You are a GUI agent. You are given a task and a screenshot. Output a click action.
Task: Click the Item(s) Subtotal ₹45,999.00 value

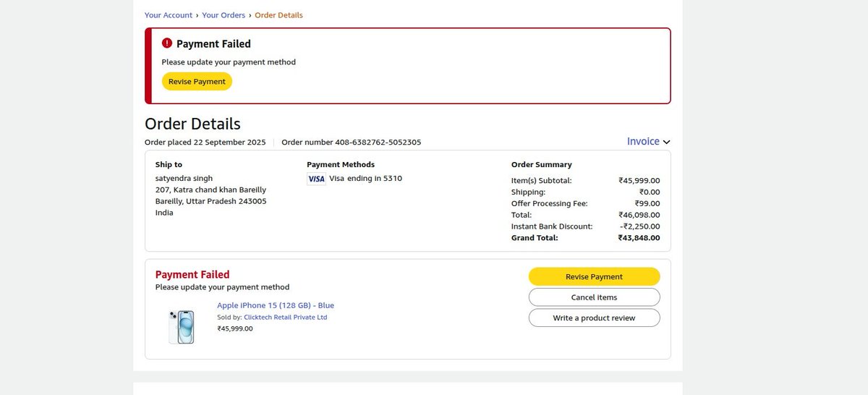(639, 181)
